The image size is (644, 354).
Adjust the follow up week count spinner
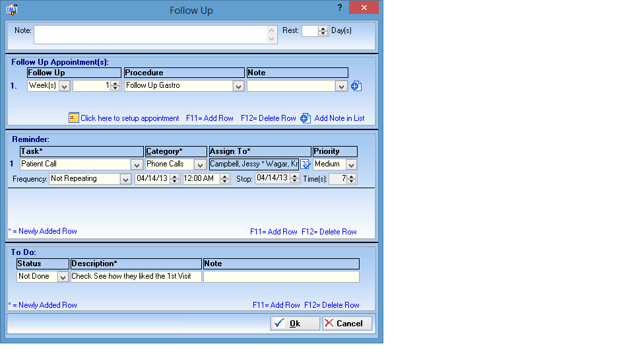click(115, 86)
